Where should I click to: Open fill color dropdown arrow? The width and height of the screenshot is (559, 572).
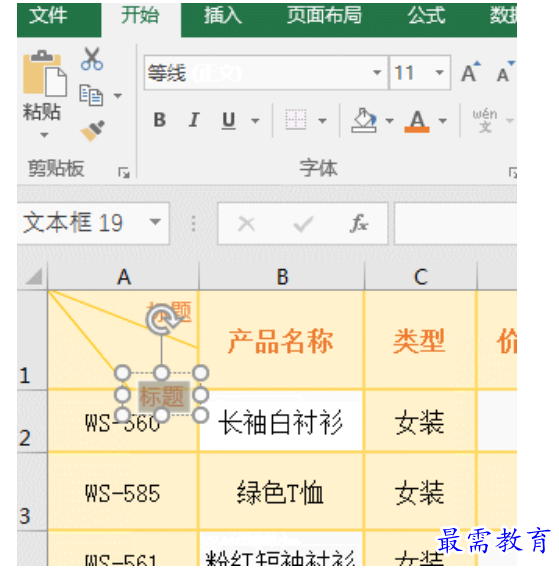[389, 120]
